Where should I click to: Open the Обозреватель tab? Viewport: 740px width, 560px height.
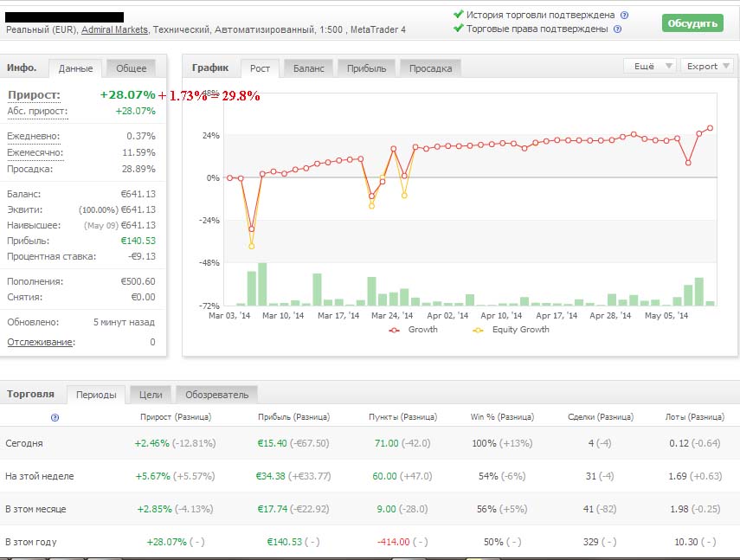click(216, 395)
